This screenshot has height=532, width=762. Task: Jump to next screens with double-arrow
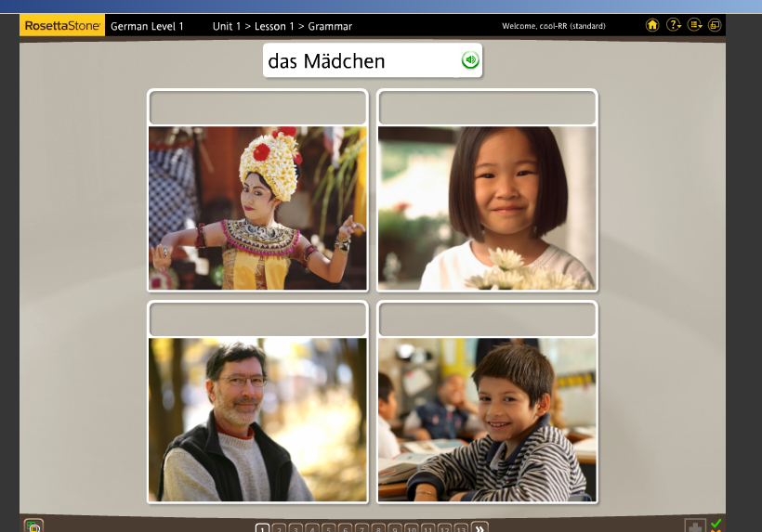click(x=480, y=527)
